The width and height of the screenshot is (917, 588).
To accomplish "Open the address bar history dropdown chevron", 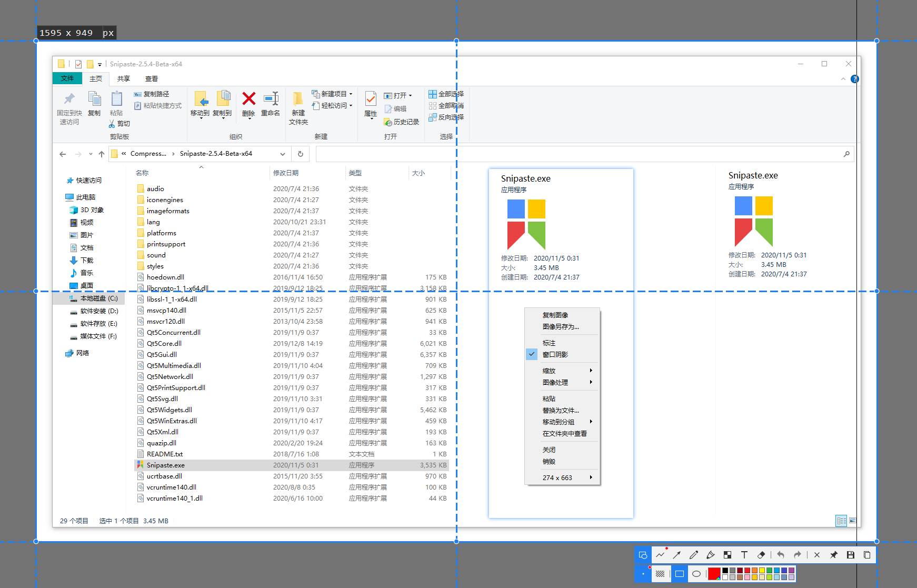I will (283, 154).
